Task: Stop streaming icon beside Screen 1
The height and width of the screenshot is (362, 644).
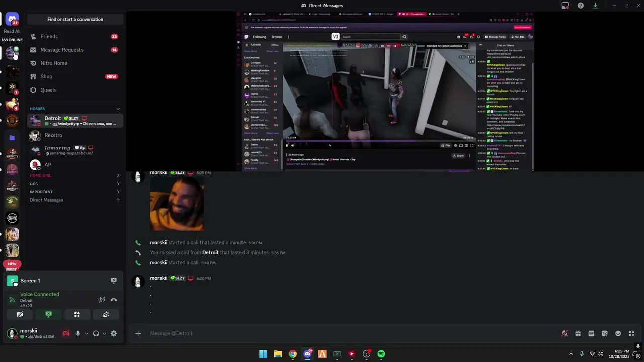Action: click(114, 281)
